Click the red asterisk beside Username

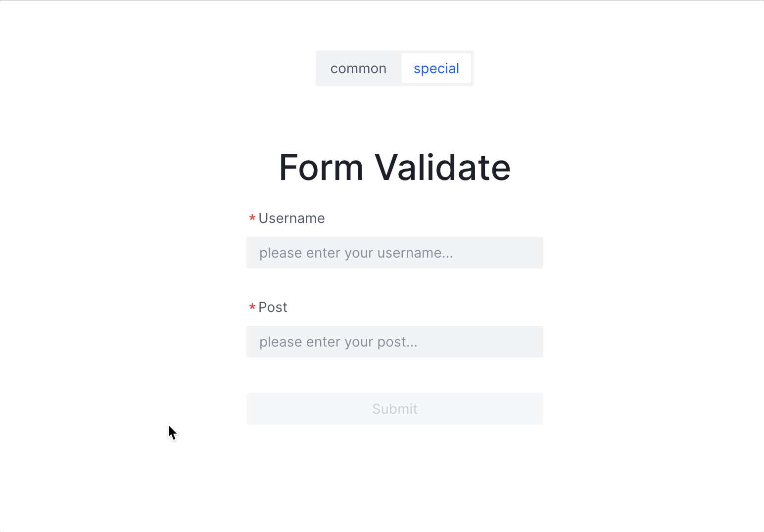tap(252, 219)
